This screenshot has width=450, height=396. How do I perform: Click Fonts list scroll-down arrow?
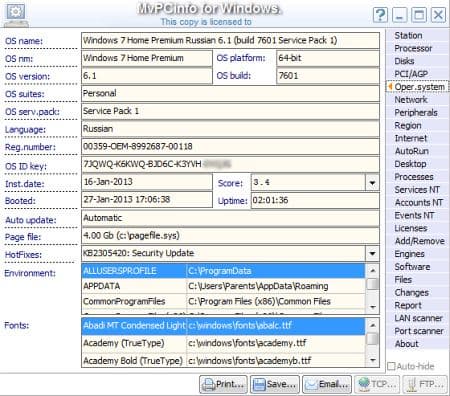coord(373,361)
